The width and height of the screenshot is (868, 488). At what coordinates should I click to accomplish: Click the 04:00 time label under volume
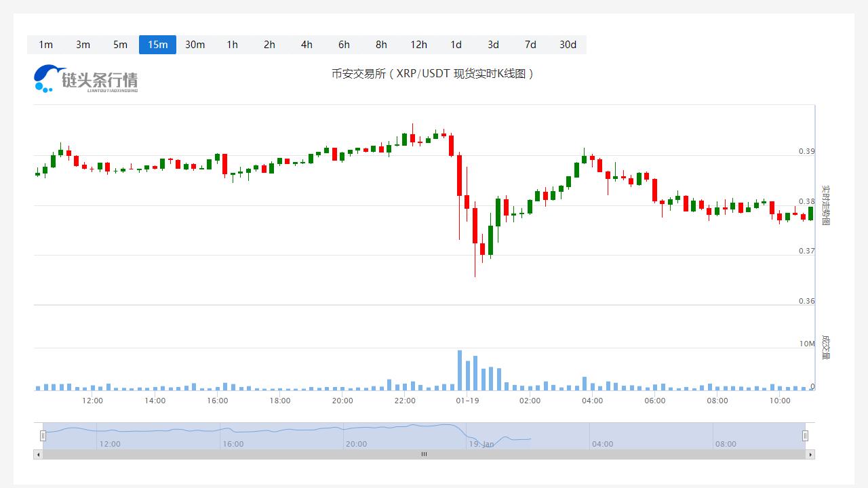point(592,401)
